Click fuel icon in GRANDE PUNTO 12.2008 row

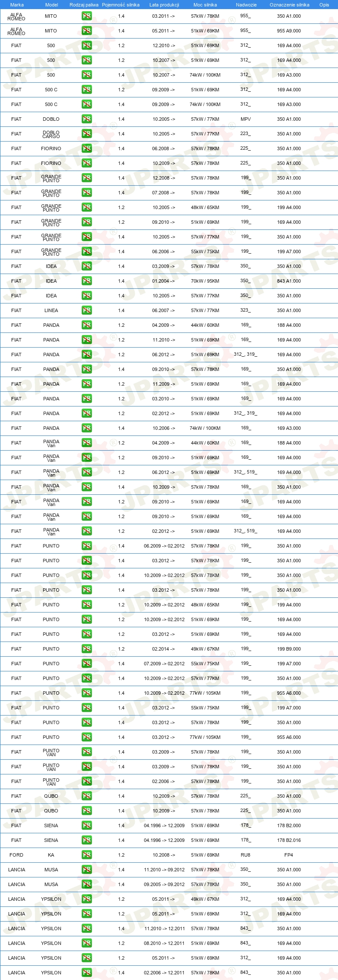coord(86,178)
